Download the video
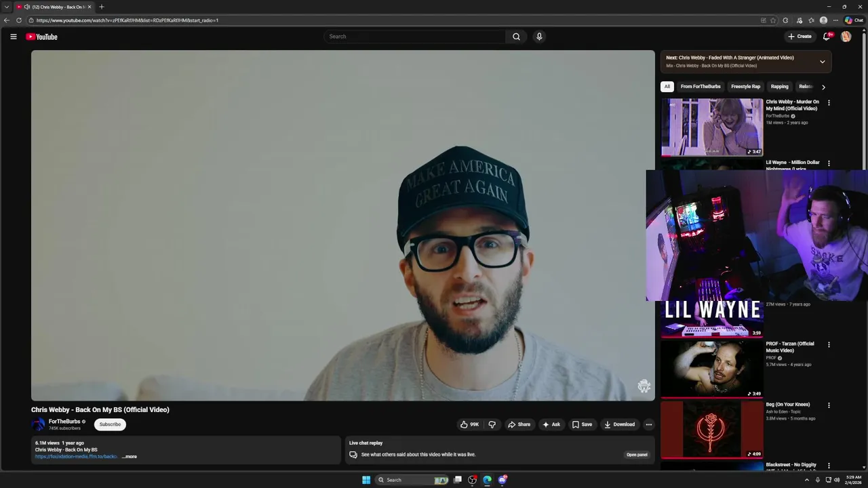This screenshot has height=488, width=868. click(x=619, y=424)
